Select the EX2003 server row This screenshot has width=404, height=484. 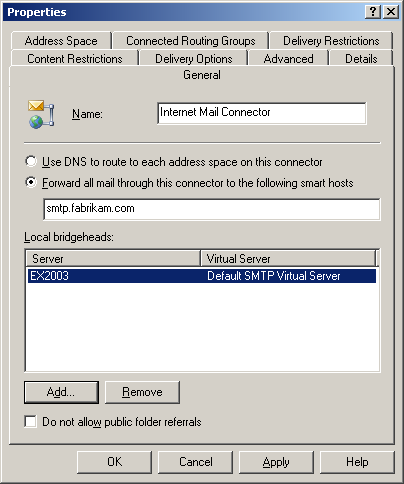(202, 276)
